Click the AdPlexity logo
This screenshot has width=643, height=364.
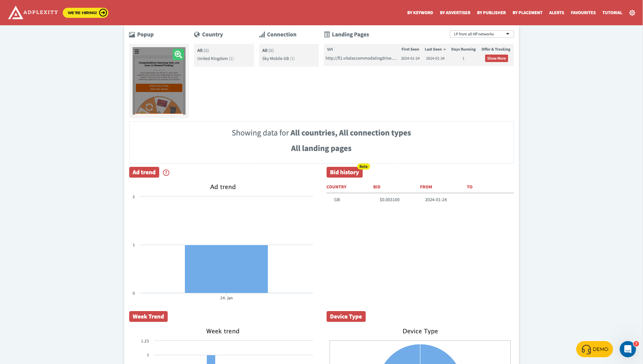click(33, 12)
